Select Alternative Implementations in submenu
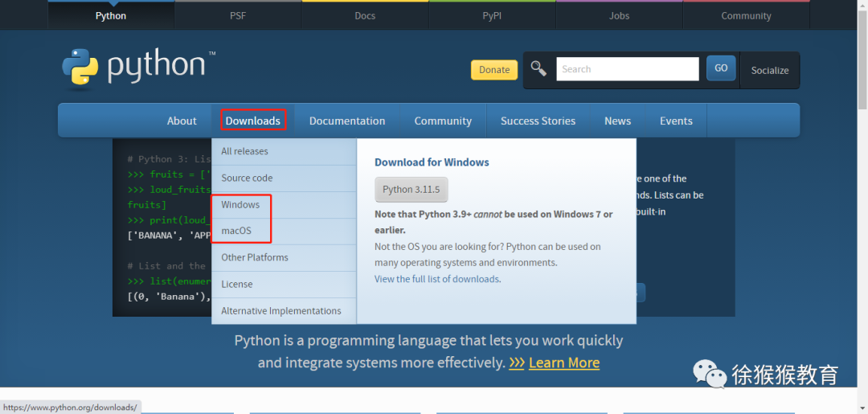The image size is (868, 414). click(x=284, y=310)
